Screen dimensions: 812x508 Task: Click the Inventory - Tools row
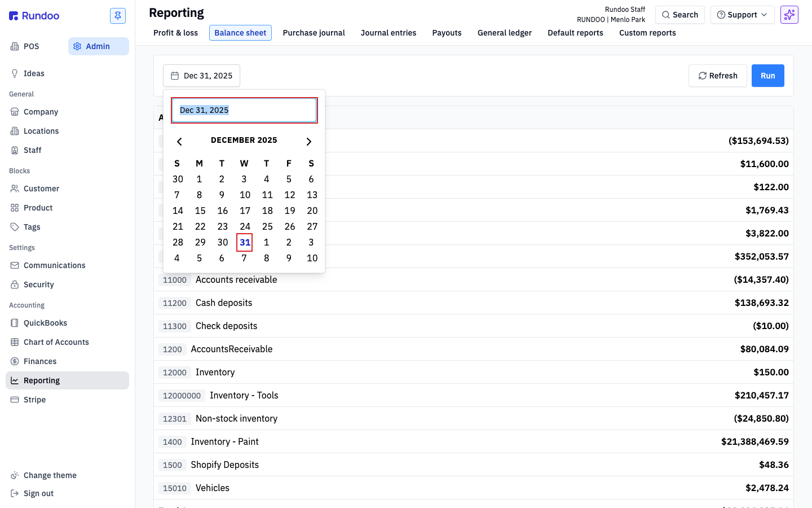pyautogui.click(x=474, y=395)
